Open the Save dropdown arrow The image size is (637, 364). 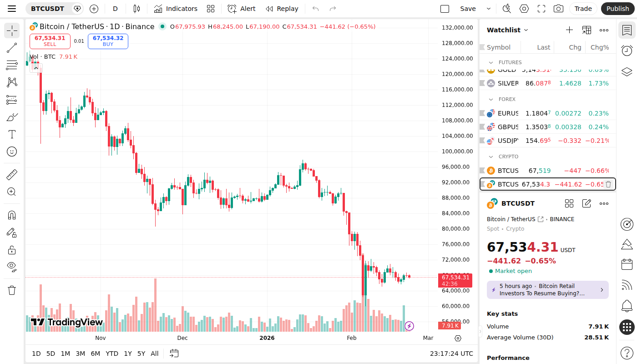coord(489,8)
